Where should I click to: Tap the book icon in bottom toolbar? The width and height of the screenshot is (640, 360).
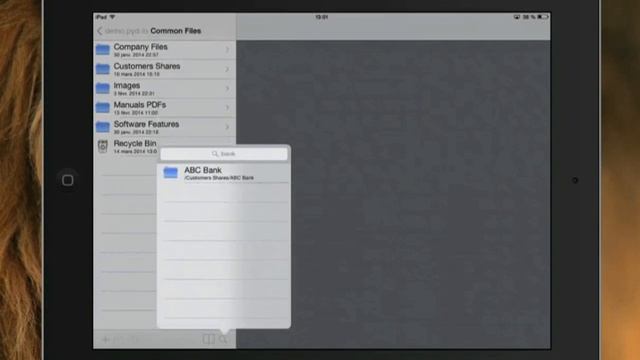click(x=209, y=339)
